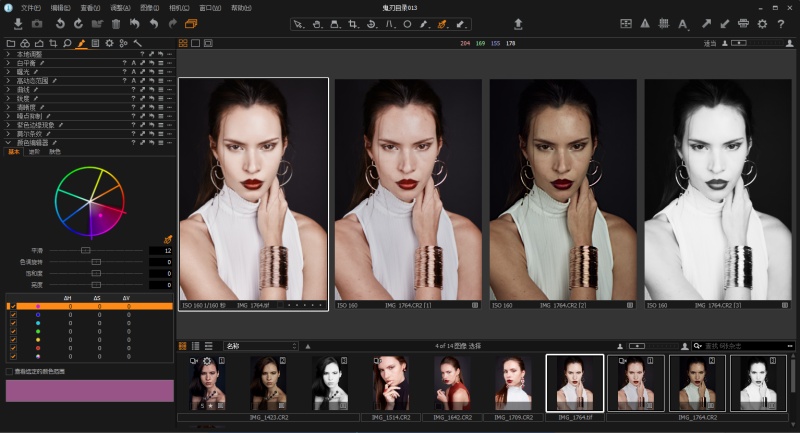The image size is (800, 433).
Task: Click the import images download-arrow icon
Action: point(18,23)
